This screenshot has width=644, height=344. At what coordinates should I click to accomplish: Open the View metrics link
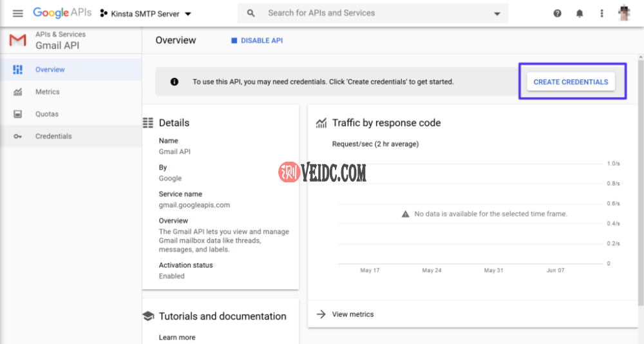(x=353, y=314)
